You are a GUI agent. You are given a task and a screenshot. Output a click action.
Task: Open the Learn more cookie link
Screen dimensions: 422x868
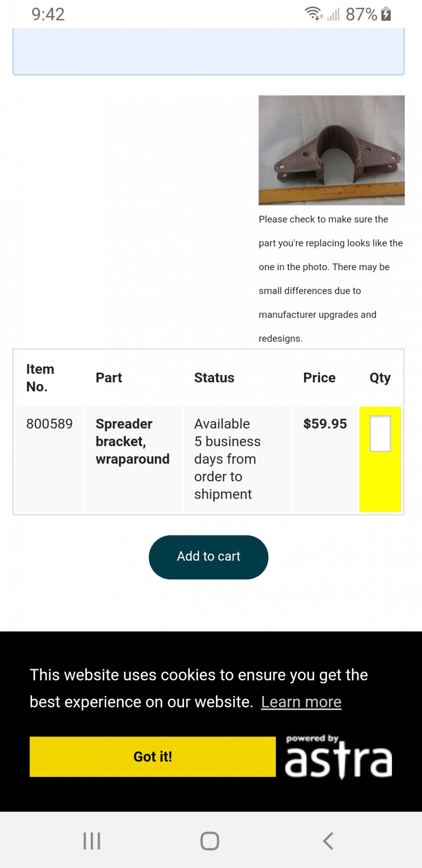[x=301, y=702]
